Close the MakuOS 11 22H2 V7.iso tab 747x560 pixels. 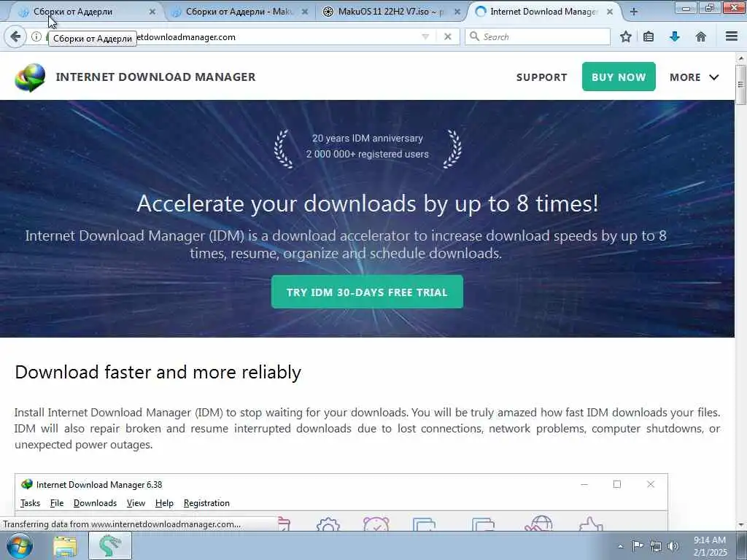(457, 12)
